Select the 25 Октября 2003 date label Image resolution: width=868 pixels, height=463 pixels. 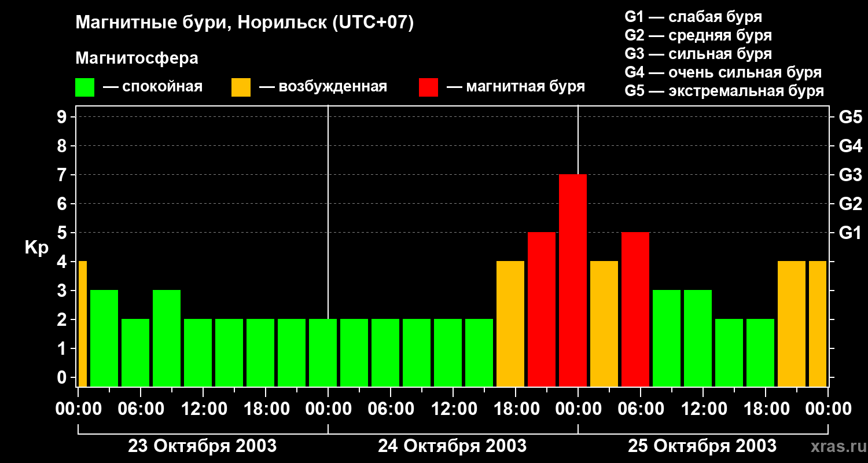(x=702, y=446)
